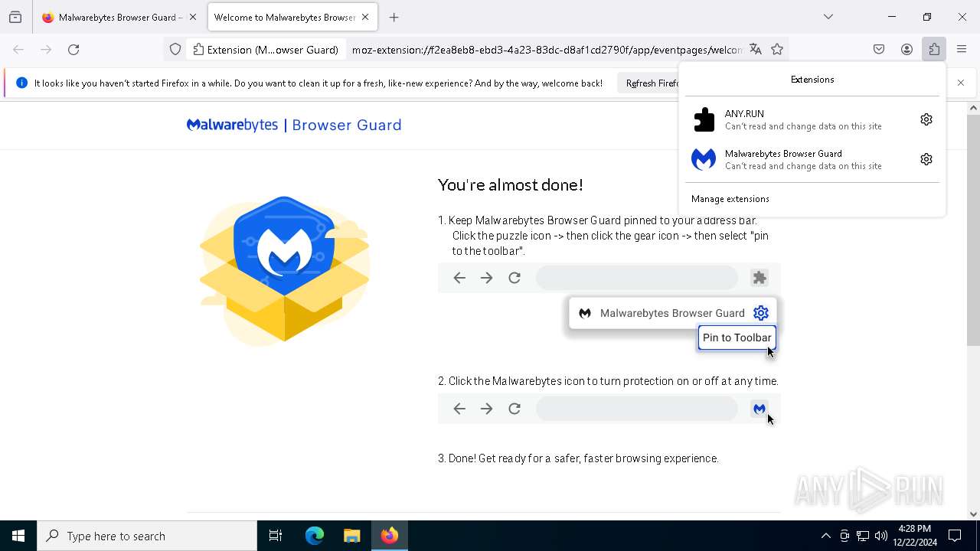Open the Windows notification center icon

click(x=955, y=536)
